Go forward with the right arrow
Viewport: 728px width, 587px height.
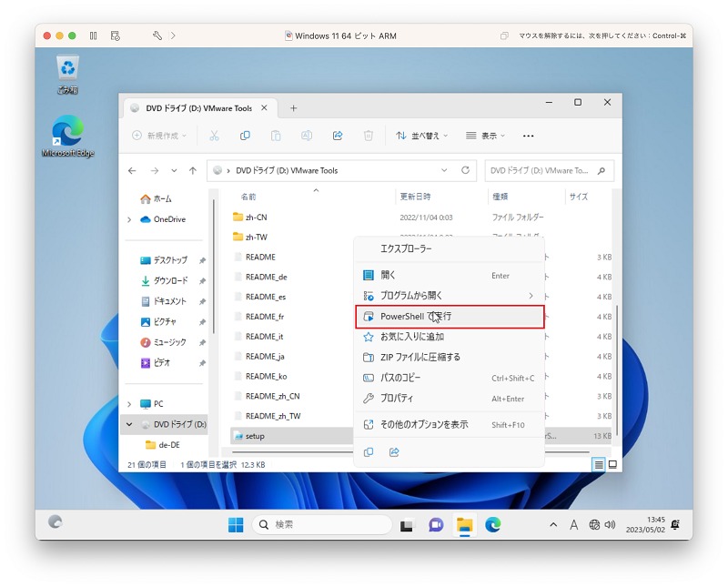click(155, 171)
